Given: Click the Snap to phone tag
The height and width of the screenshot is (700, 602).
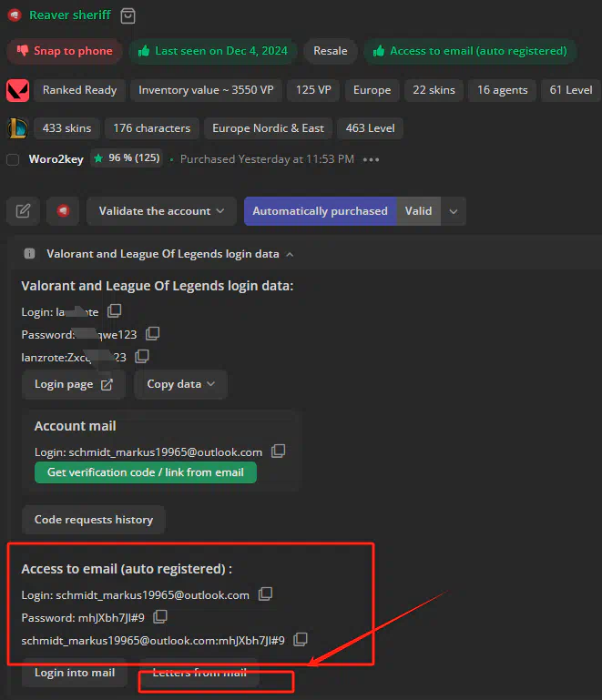Looking at the screenshot, I should point(65,51).
